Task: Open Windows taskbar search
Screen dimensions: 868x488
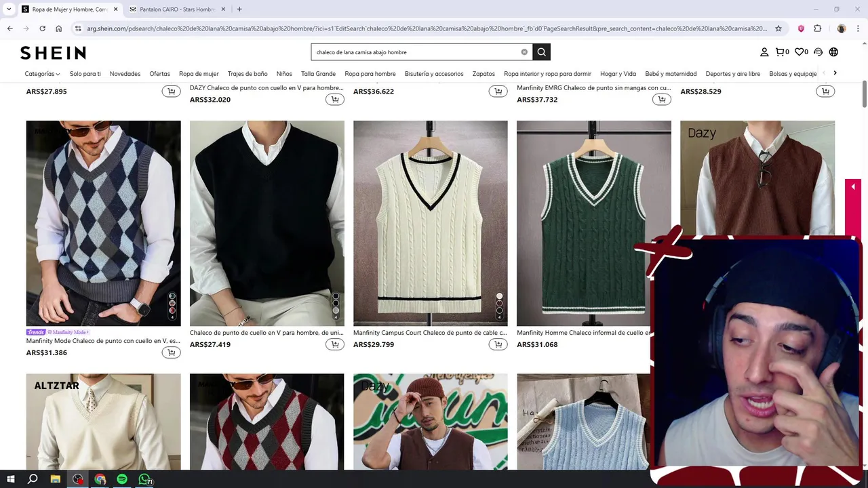Action: pos(33,479)
